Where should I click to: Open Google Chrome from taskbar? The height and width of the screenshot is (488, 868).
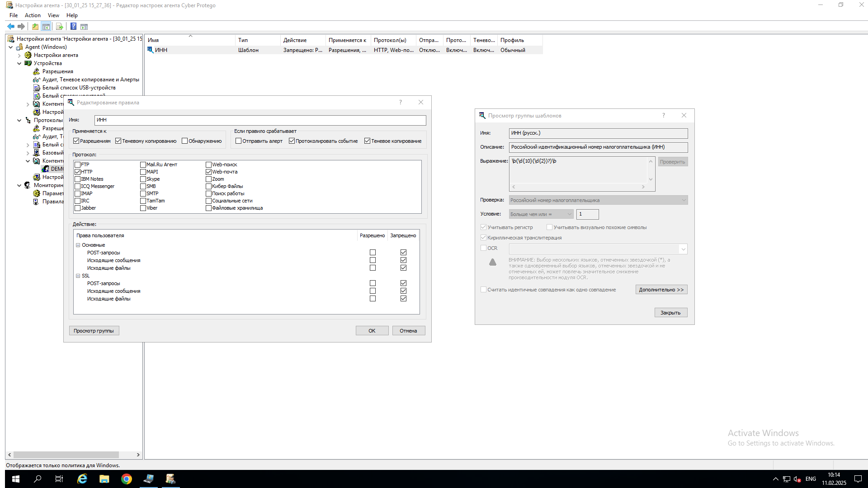coord(126,479)
